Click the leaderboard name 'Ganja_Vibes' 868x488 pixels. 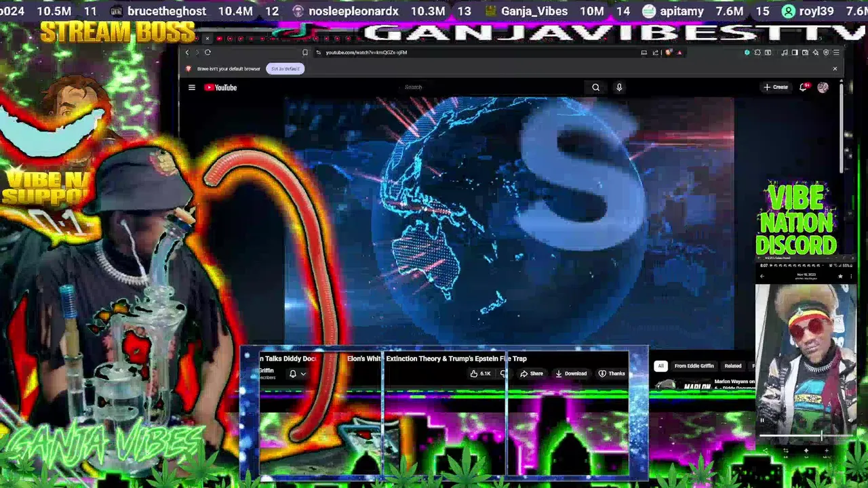[534, 11]
